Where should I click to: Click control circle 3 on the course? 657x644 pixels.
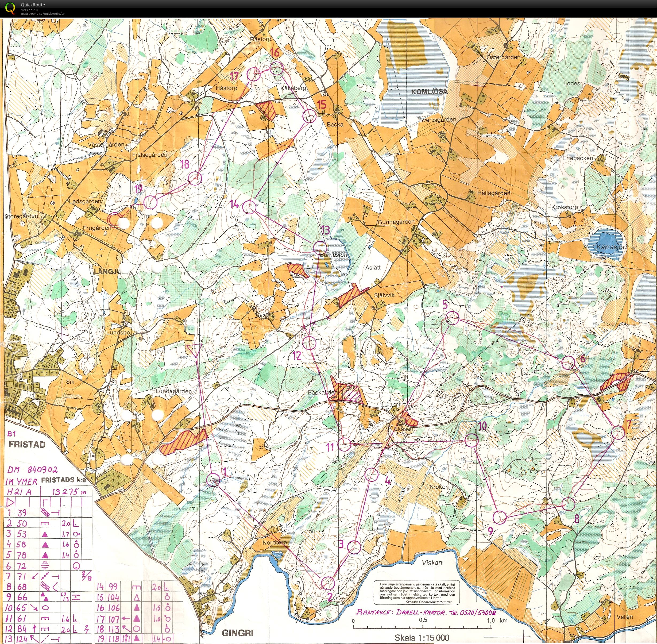tap(354, 547)
